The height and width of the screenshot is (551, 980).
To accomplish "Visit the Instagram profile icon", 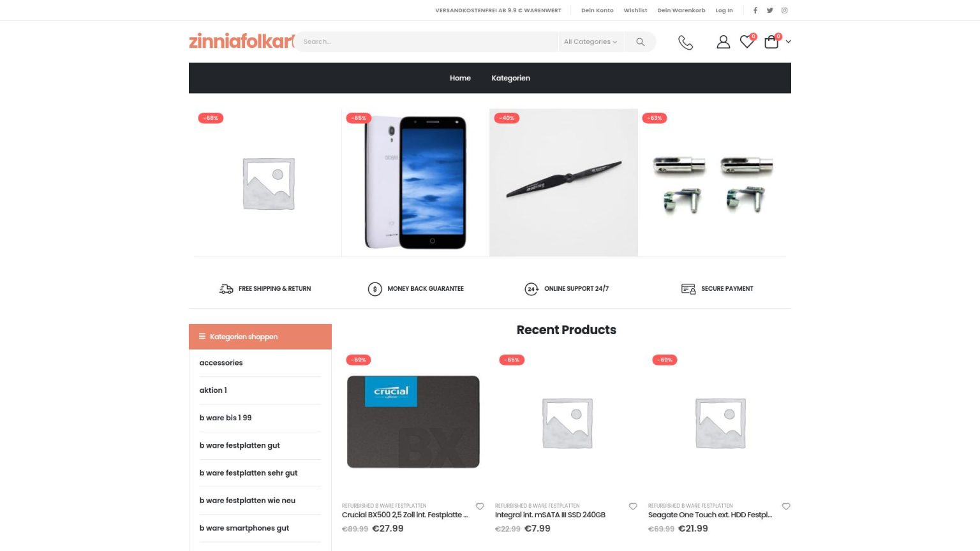I will tap(785, 10).
